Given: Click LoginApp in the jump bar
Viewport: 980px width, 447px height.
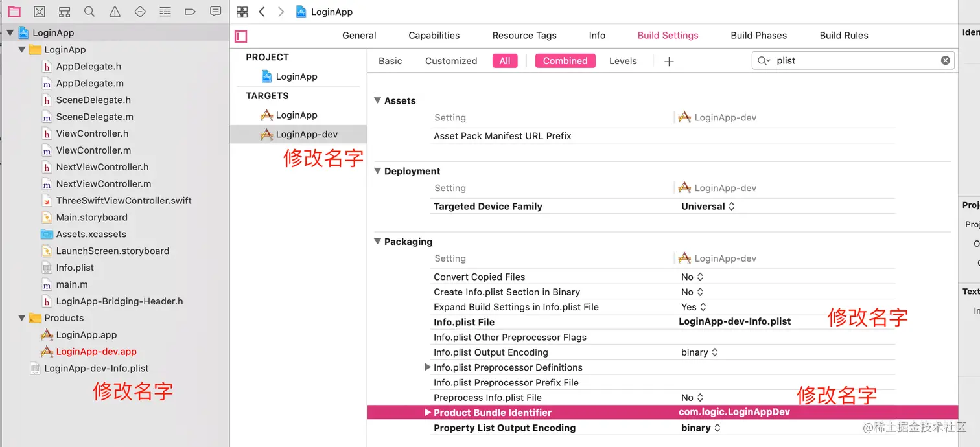Looking at the screenshot, I should [x=324, y=12].
